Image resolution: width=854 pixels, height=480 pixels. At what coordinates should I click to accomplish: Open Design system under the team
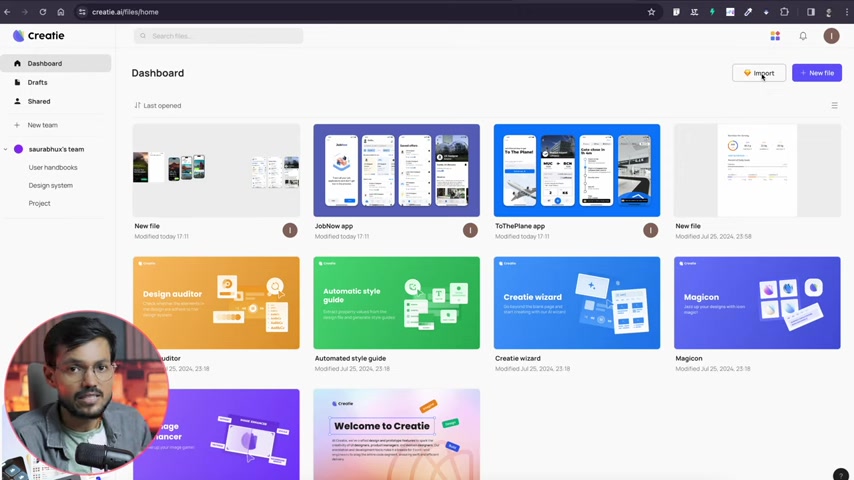(51, 185)
